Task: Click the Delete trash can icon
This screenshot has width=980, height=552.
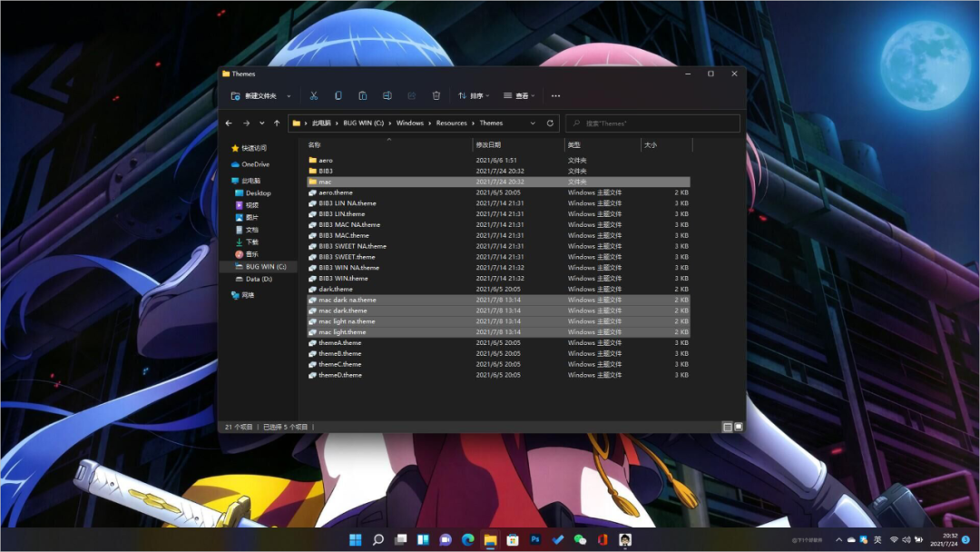Action: point(436,95)
